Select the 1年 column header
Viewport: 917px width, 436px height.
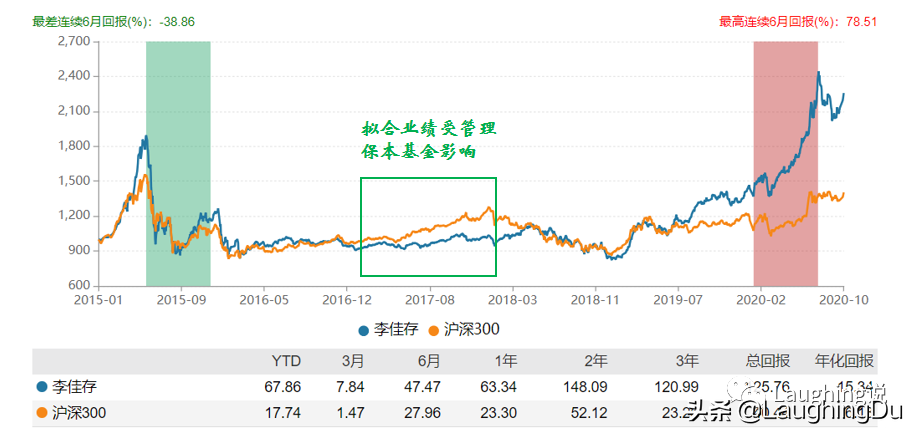coord(505,362)
